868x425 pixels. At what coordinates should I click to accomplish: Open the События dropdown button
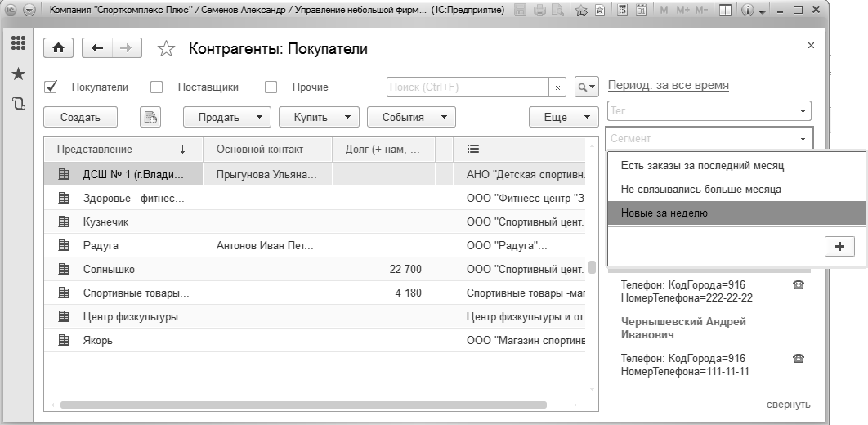tap(411, 118)
